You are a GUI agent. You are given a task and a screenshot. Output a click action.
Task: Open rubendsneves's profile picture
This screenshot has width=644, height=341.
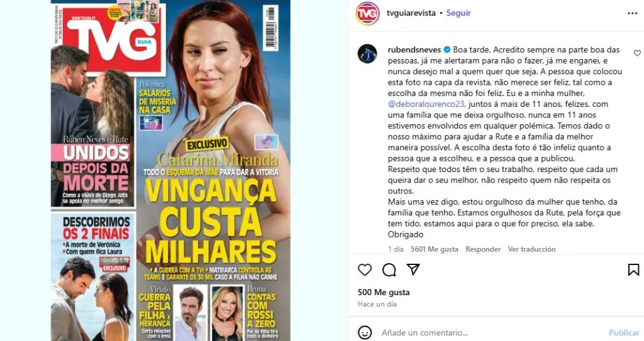[x=367, y=54]
